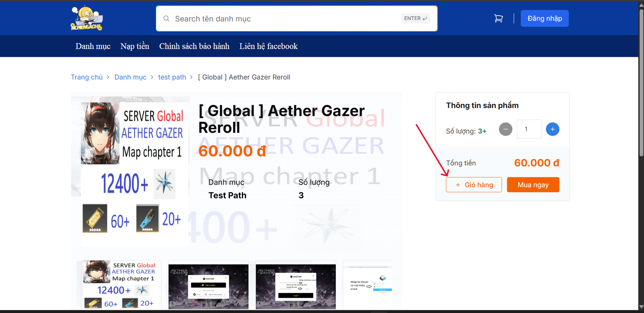Viewport: 644px width, 313px height.
Task: Click the 3+ stock quantity label
Action: coord(482,131)
